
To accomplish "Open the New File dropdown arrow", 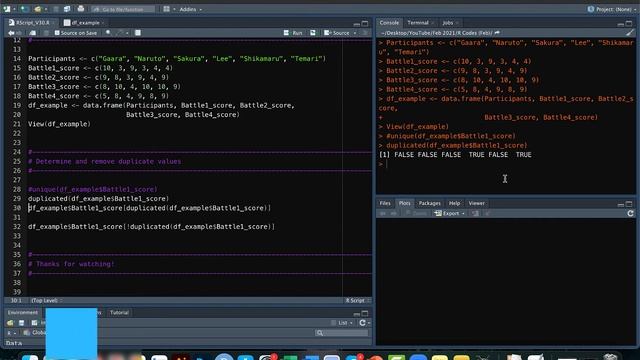I will click(x=14, y=9).
